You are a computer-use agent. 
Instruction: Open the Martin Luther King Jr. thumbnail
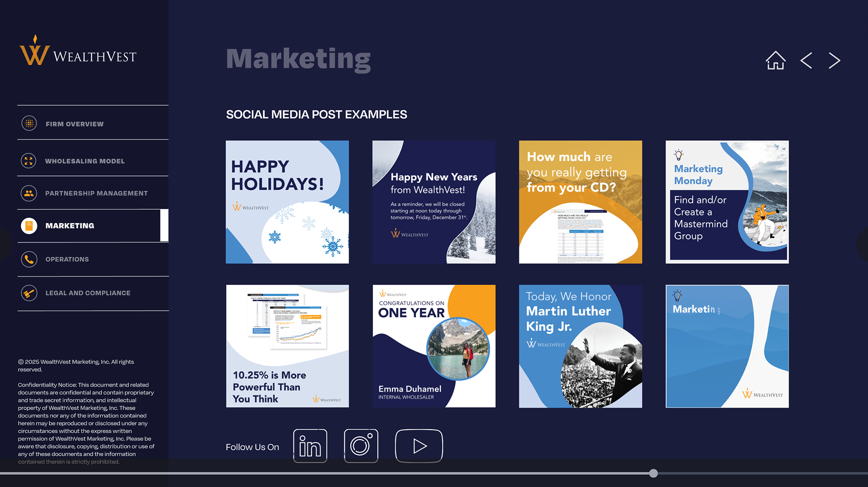coord(580,346)
